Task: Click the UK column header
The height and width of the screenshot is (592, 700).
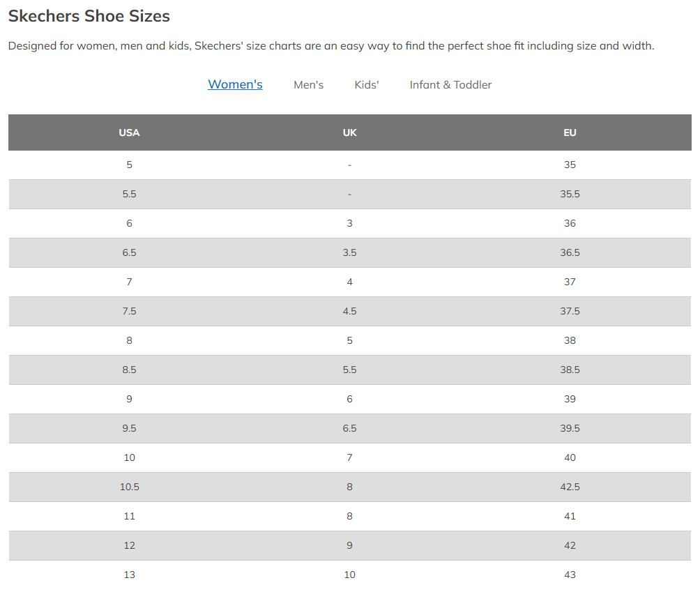Action: 349,132
